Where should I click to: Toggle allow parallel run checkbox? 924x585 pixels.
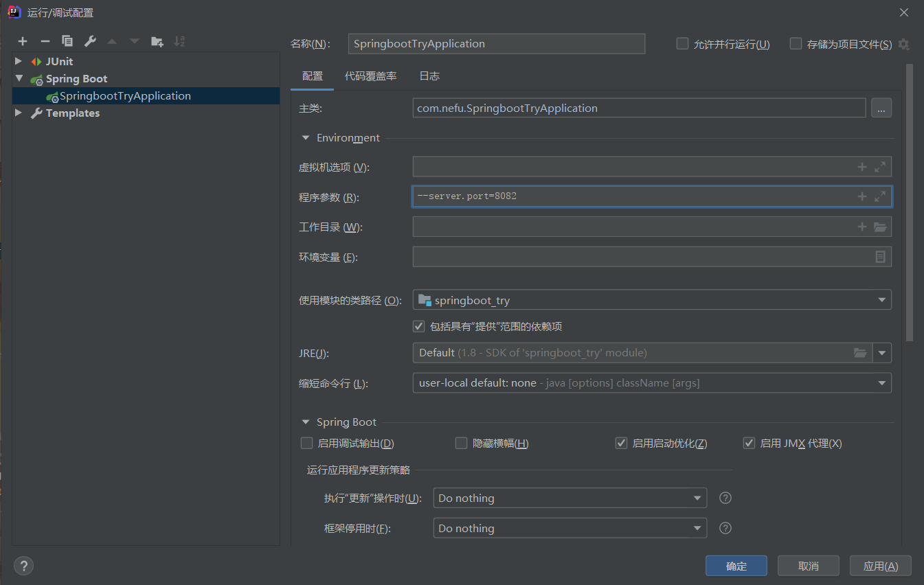[x=682, y=43]
